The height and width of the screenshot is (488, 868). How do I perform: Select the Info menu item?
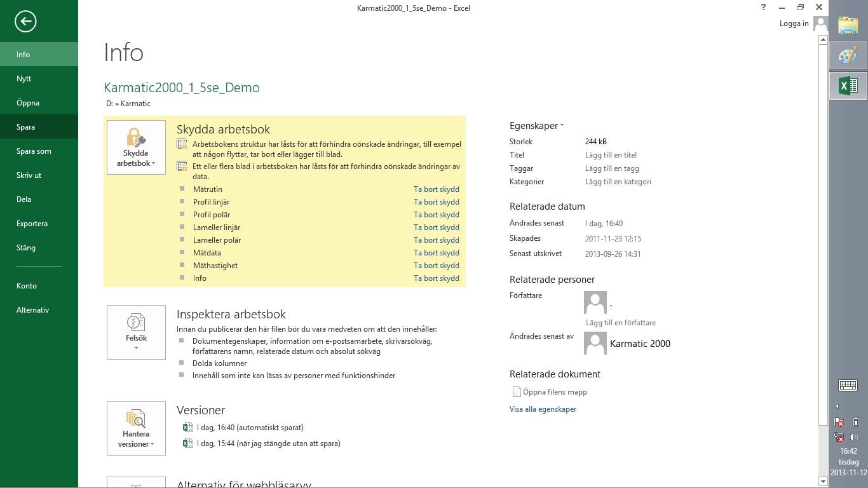[x=39, y=55]
